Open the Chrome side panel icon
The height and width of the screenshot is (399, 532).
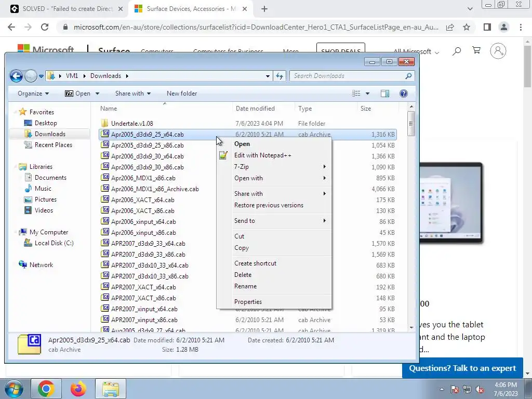click(x=487, y=27)
